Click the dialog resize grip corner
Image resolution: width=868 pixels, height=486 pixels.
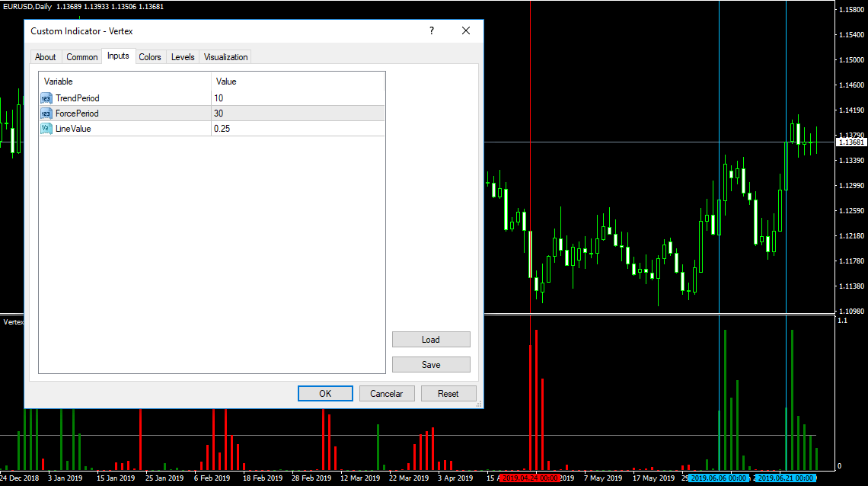pos(479,404)
